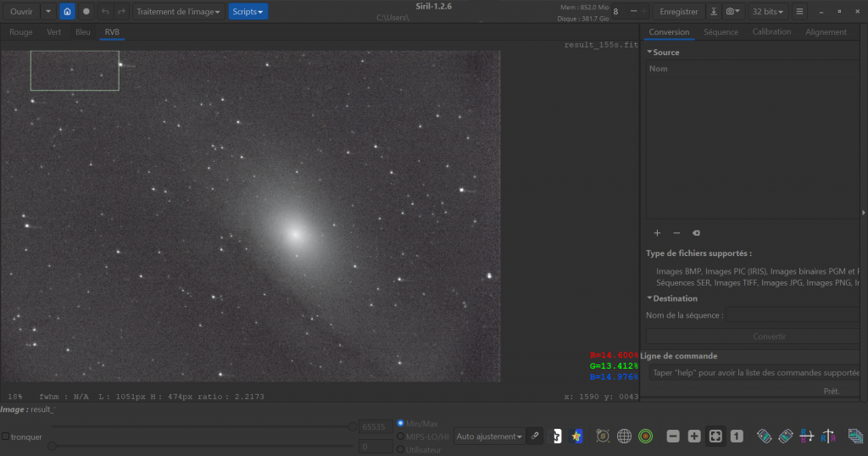The width and height of the screenshot is (868, 456).
Task: Click the globe grid icon
Action: pos(624,436)
